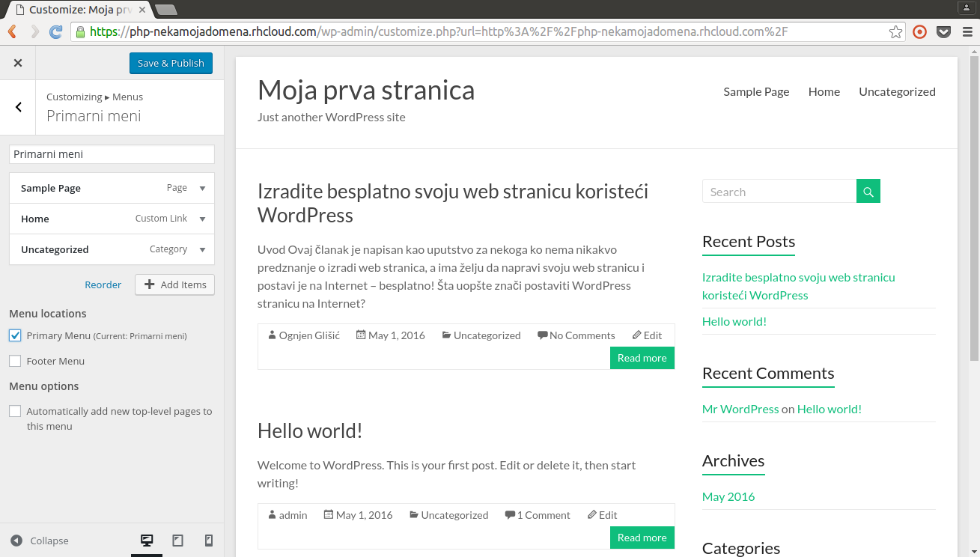The width and height of the screenshot is (980, 557).
Task: Expand the Sample Page menu item
Action: point(202,188)
